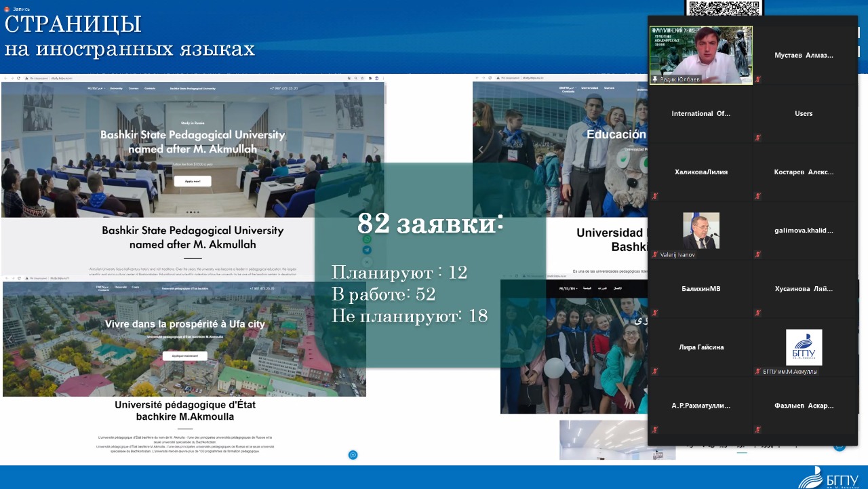Click the carousel dots on the English page banner
Image resolution: width=868 pixels, height=489 pixels.
coord(193,212)
